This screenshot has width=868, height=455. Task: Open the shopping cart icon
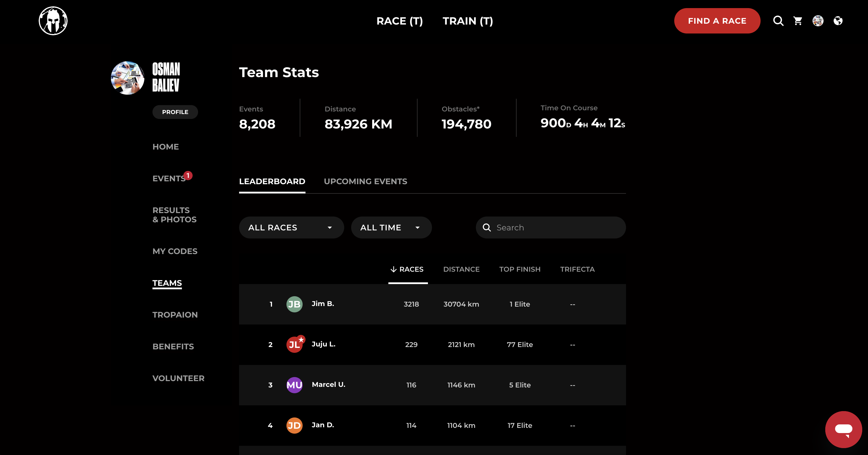tap(798, 21)
